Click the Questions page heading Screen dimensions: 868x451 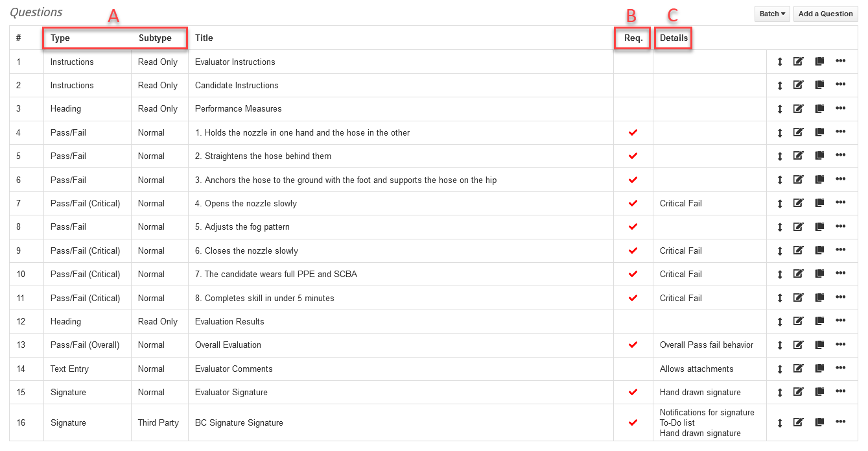[36, 12]
